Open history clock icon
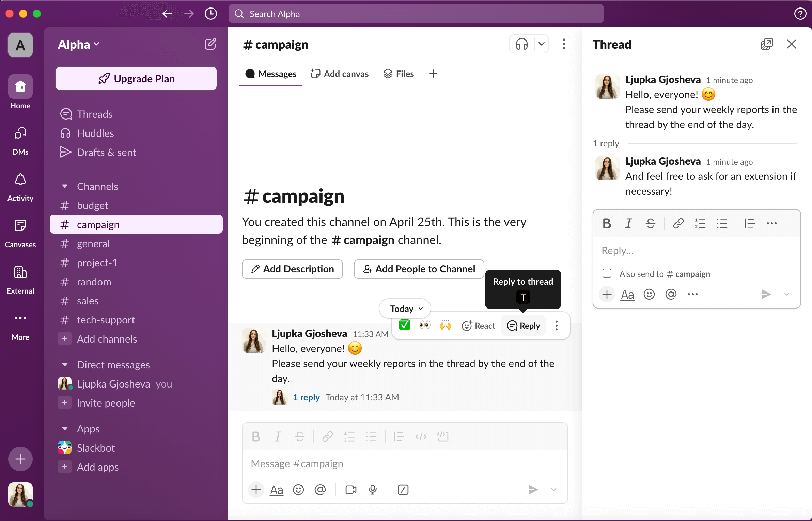 click(210, 14)
